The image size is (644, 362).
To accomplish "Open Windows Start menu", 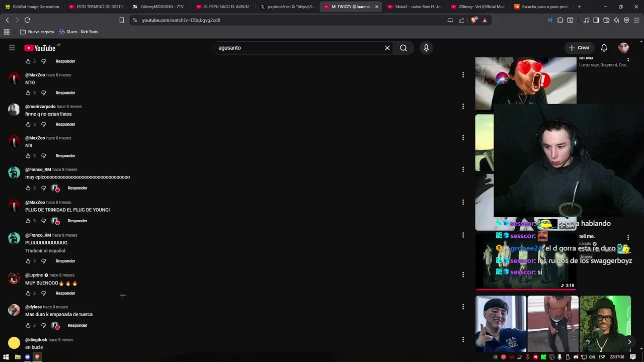I will click(x=7, y=357).
